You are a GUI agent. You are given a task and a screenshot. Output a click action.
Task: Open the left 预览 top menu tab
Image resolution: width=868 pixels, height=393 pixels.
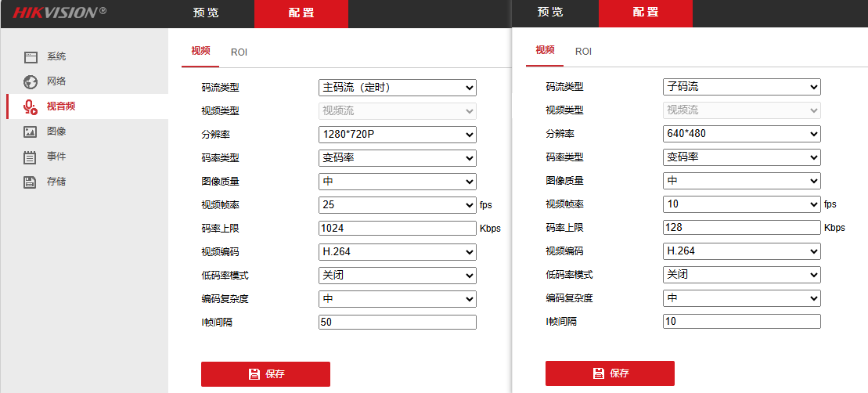[206, 13]
